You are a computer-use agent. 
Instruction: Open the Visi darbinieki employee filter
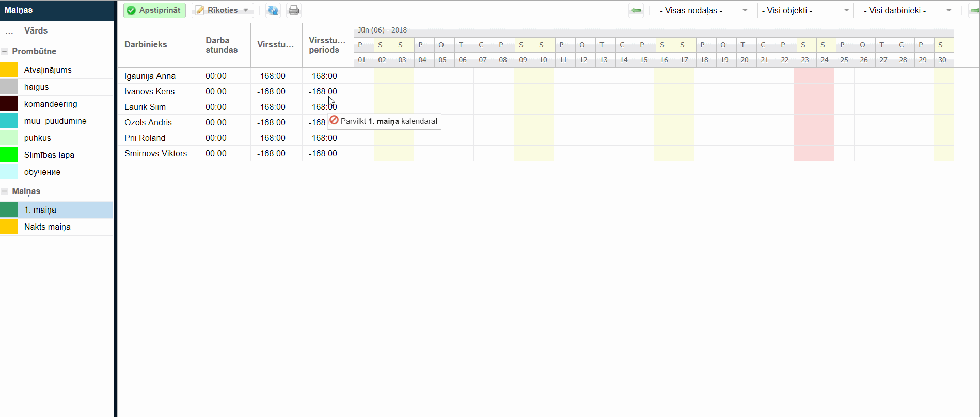pos(907,10)
